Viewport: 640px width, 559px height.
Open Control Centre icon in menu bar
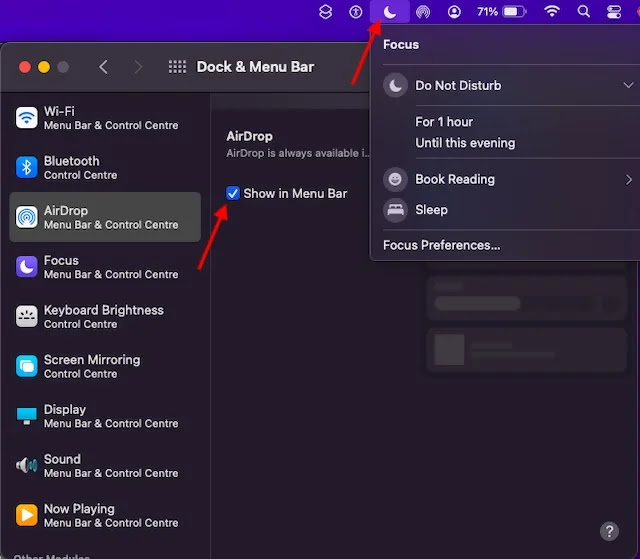[x=613, y=12]
